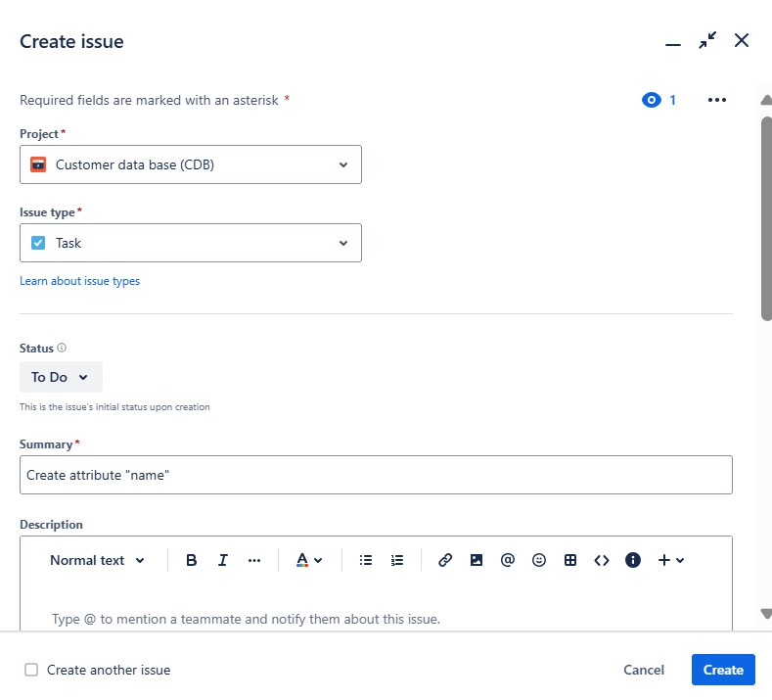Open the To Do status dropdown
The height and width of the screenshot is (700, 772).
(x=61, y=377)
